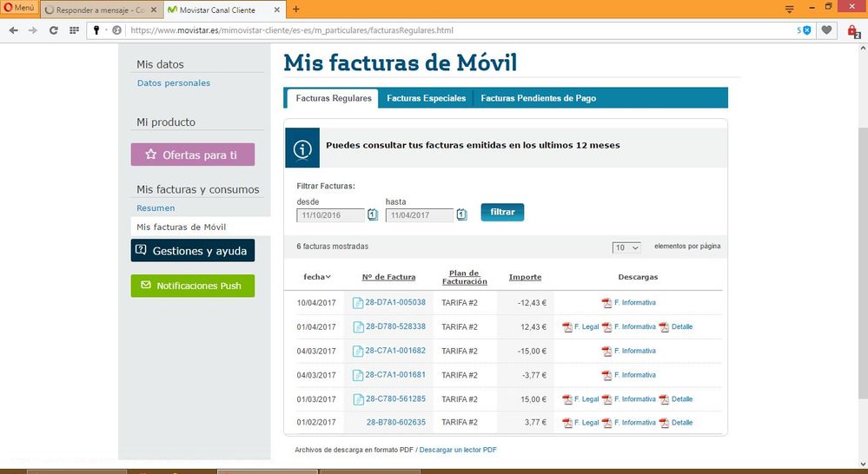The width and height of the screenshot is (868, 474).
Task: Reload the page with browser refresh icon
Action: tap(54, 30)
